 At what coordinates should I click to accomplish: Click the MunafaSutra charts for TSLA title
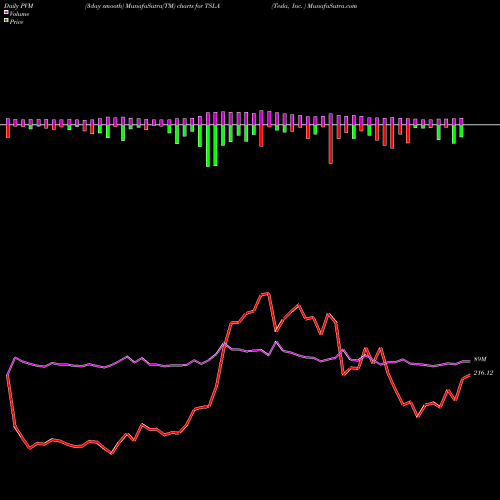pyautogui.click(x=152, y=6)
